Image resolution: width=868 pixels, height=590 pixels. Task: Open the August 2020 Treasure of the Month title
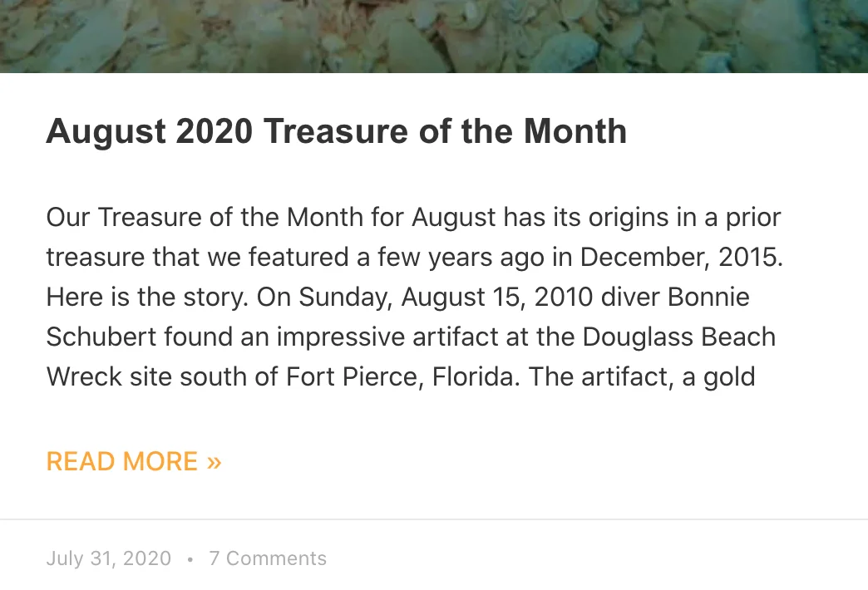[337, 132]
